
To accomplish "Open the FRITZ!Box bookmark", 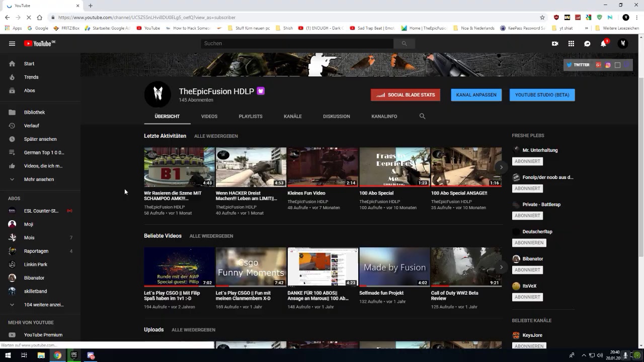I will pos(66,28).
